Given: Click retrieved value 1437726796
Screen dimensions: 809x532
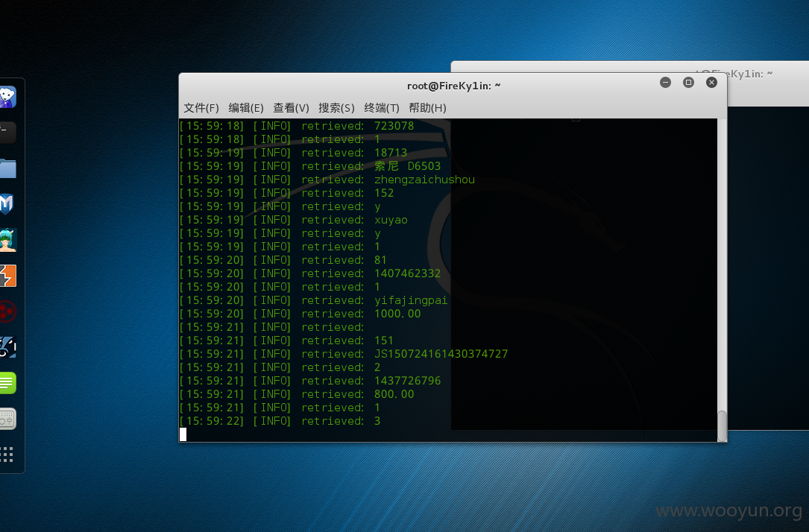Looking at the screenshot, I should [x=408, y=381].
